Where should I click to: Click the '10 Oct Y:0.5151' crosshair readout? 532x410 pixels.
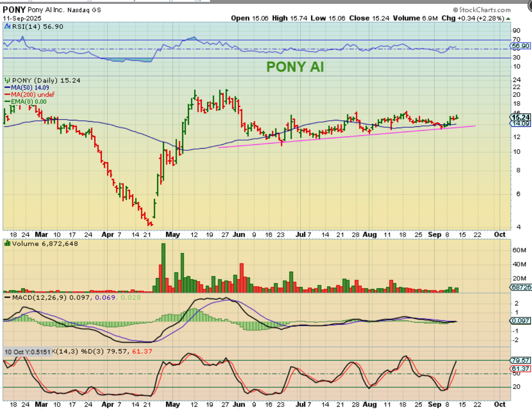(x=27, y=352)
